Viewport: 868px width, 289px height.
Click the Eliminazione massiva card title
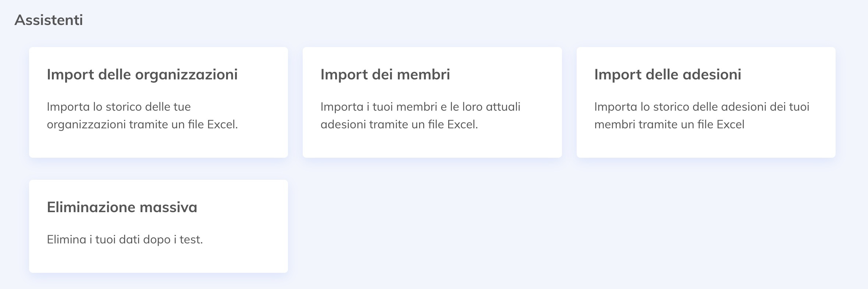pos(122,207)
